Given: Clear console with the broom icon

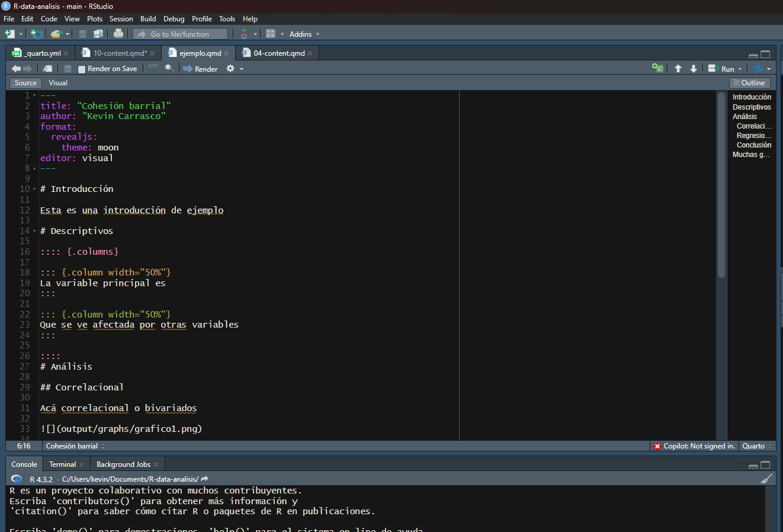Looking at the screenshot, I should coord(766,479).
